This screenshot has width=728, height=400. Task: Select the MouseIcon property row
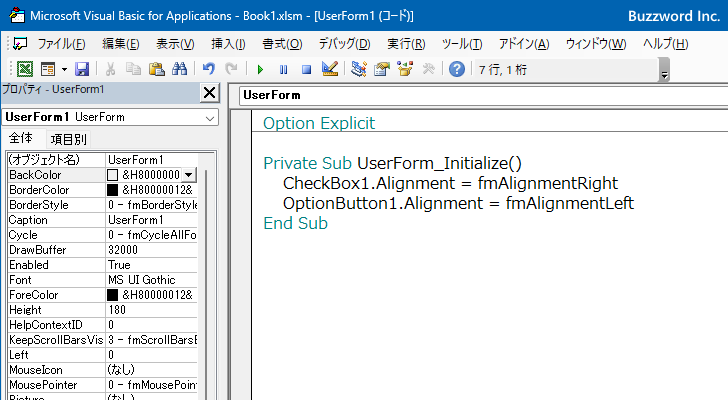(x=103, y=370)
